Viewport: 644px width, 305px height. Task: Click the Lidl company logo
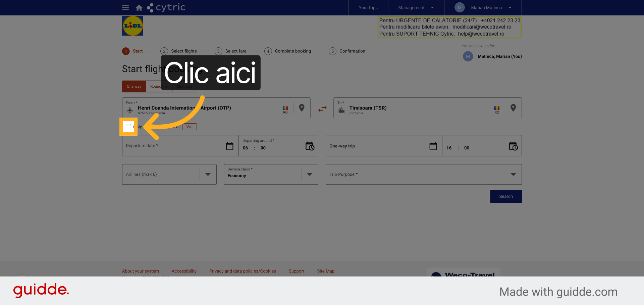coord(132,26)
